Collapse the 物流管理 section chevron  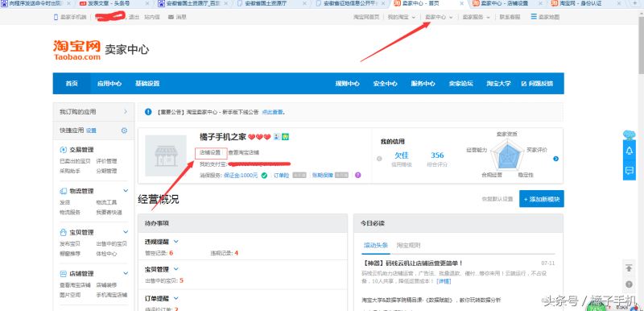126,191
